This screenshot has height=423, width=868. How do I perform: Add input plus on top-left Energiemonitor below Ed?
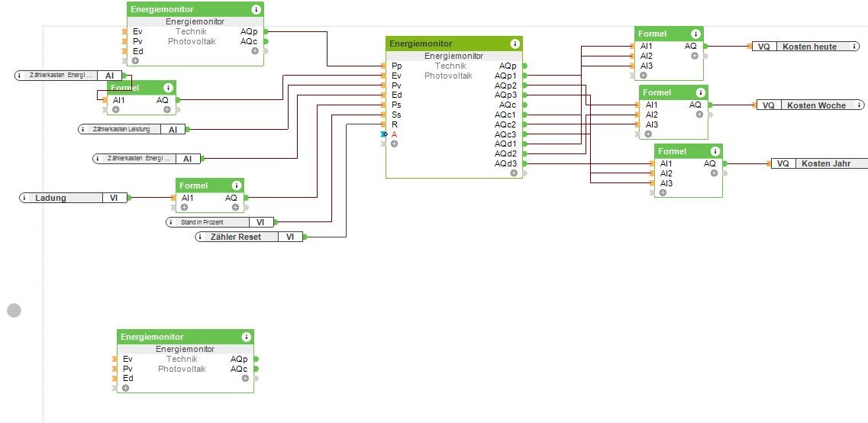click(135, 60)
